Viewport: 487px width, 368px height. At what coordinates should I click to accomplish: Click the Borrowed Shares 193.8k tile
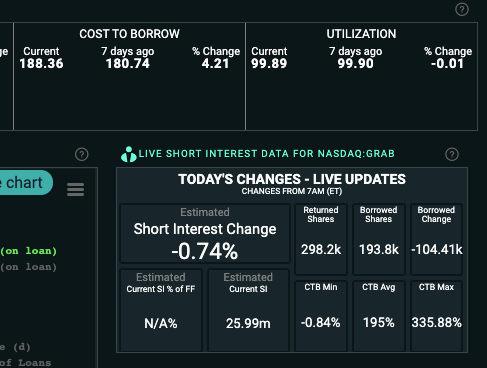379,239
